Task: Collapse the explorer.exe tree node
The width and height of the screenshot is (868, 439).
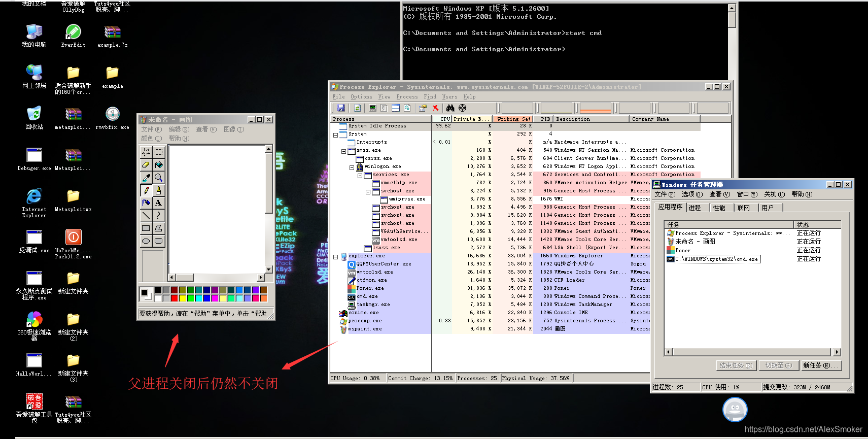Action: (335, 257)
